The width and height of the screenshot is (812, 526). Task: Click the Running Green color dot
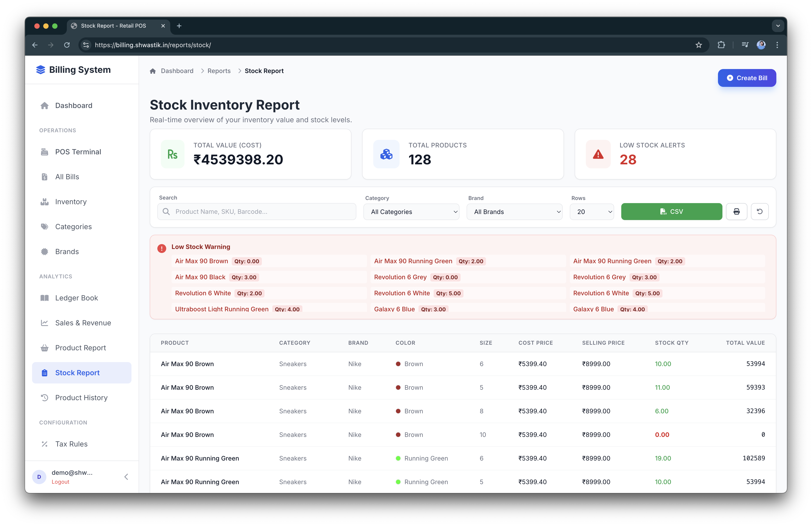point(398,458)
